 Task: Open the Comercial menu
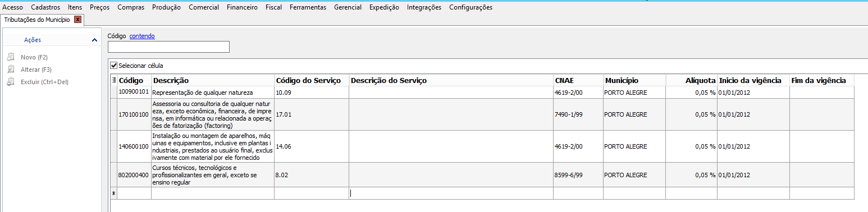pos(204,7)
